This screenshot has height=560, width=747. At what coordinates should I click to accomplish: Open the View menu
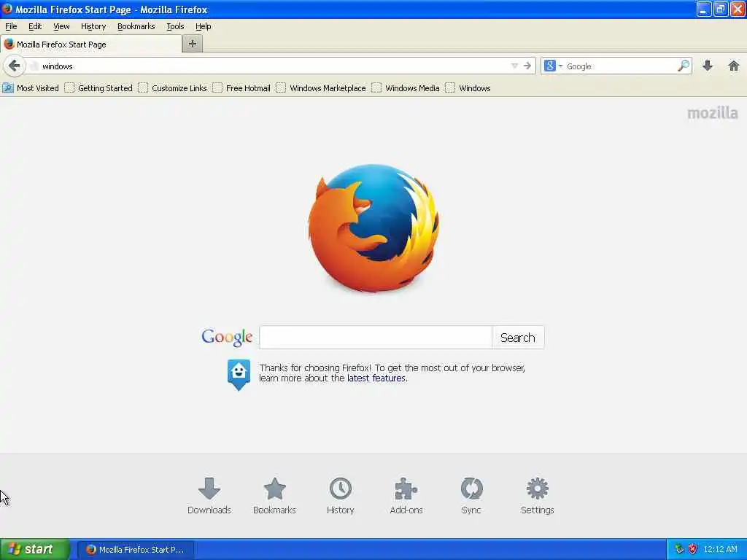pos(61,26)
